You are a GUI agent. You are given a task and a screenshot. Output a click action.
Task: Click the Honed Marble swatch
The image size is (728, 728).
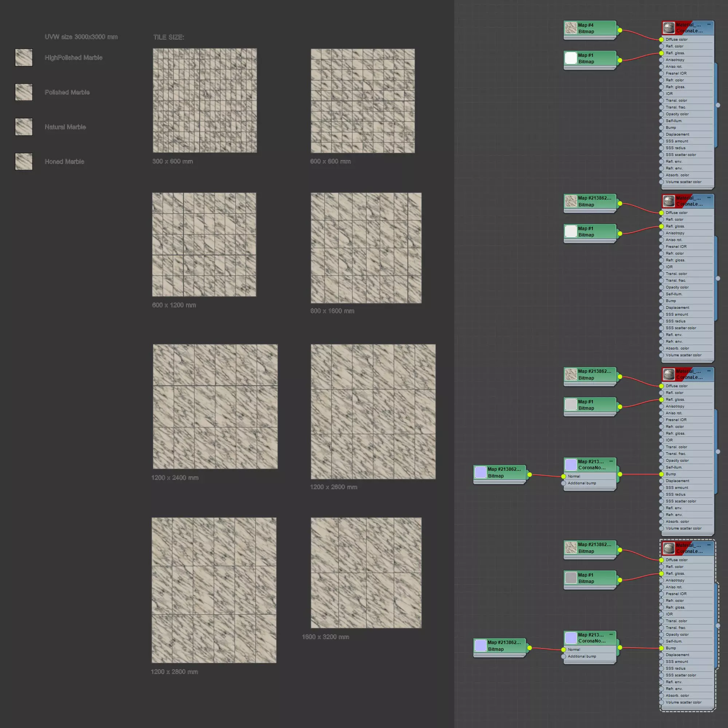click(x=24, y=161)
